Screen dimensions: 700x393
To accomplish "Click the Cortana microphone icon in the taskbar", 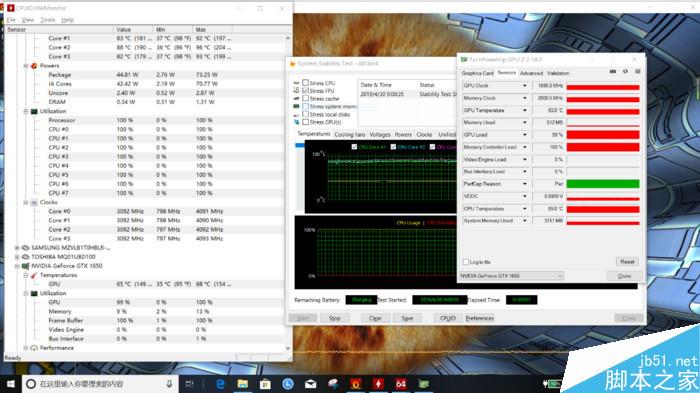I will (169, 384).
